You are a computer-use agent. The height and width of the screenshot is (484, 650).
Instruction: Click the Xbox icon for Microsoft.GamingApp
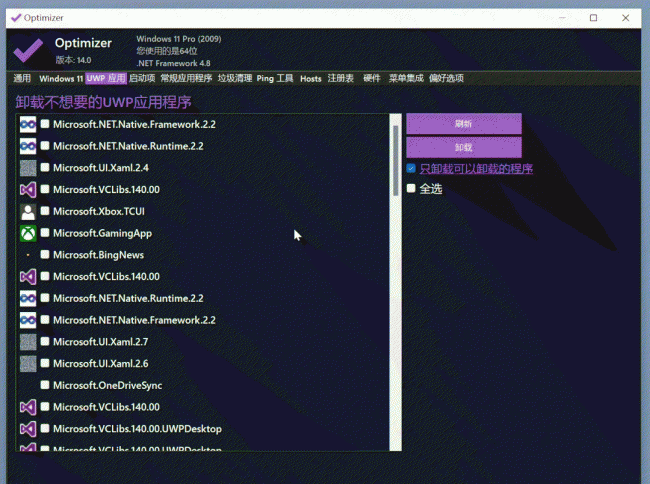[x=28, y=233]
